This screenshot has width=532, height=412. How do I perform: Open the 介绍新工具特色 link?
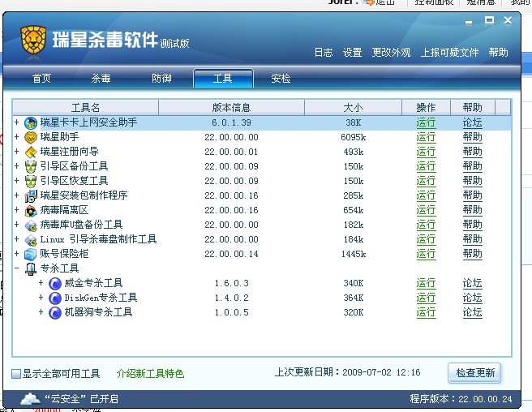pos(150,374)
